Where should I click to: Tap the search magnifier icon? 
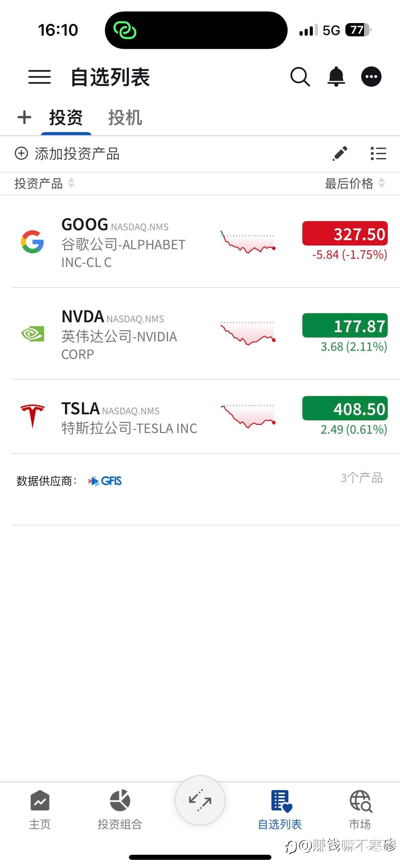tap(300, 77)
